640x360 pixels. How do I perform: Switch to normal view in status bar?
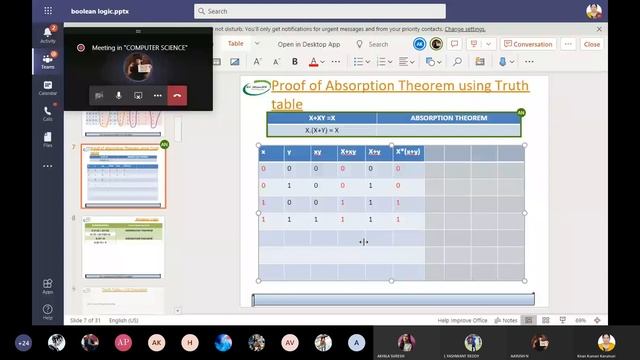pos(529,320)
